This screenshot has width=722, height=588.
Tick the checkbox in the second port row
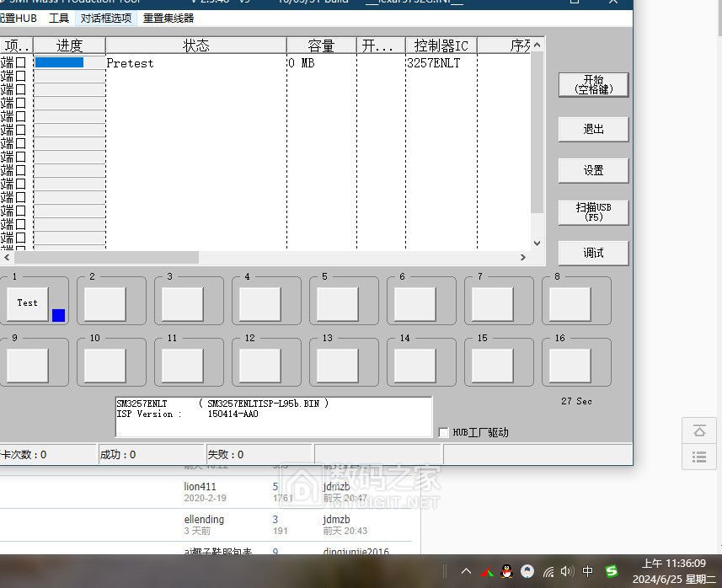point(20,76)
